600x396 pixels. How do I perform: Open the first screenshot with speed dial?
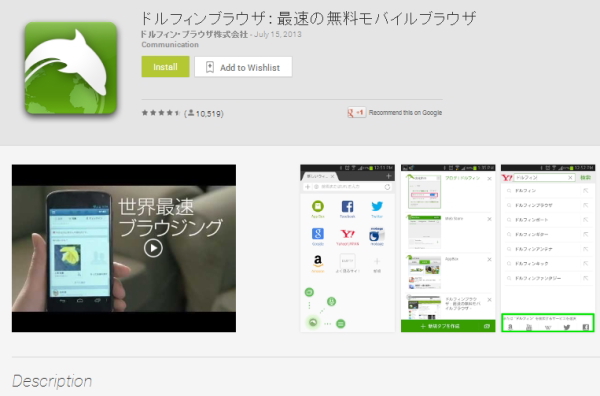pos(347,248)
